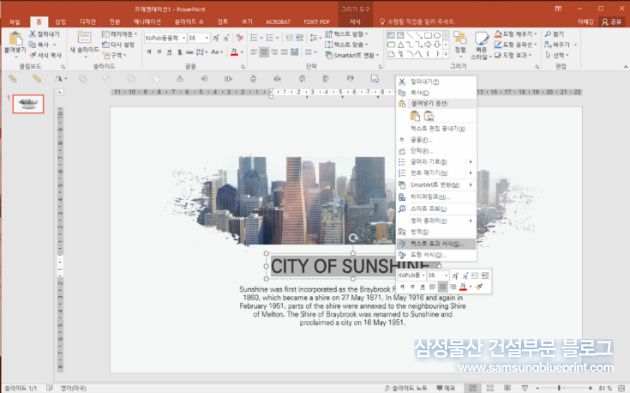Click Select in the editing group
Screen dimensions: 630x393
556,55
